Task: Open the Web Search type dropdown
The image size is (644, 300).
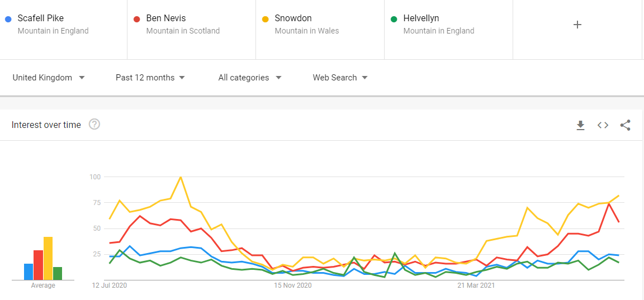Action: (340, 78)
